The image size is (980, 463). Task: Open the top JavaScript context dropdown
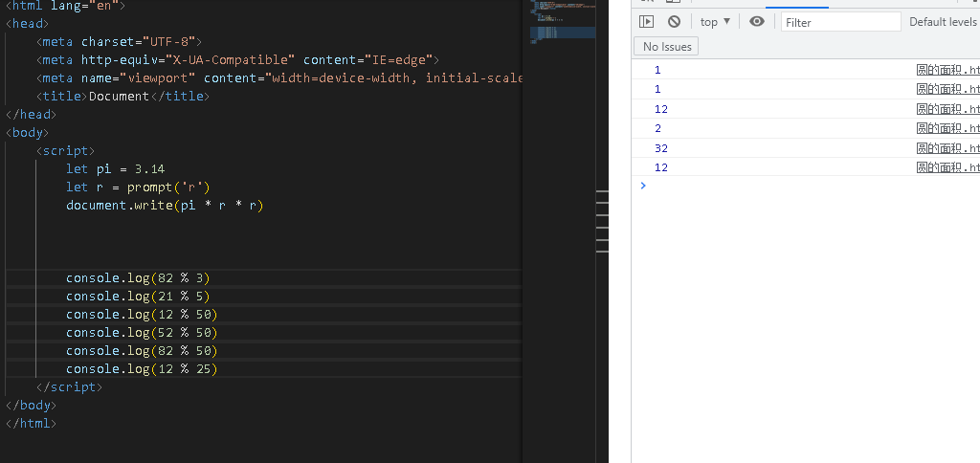716,22
